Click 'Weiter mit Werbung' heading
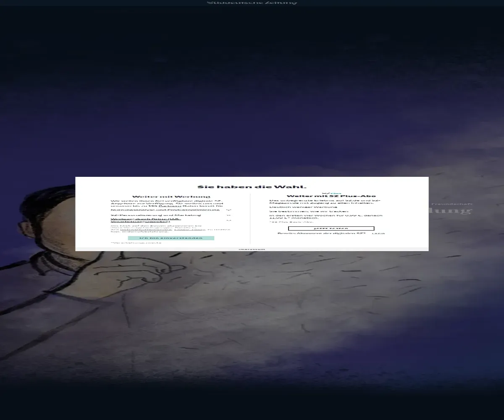This screenshot has width=504, height=420. pos(171,197)
